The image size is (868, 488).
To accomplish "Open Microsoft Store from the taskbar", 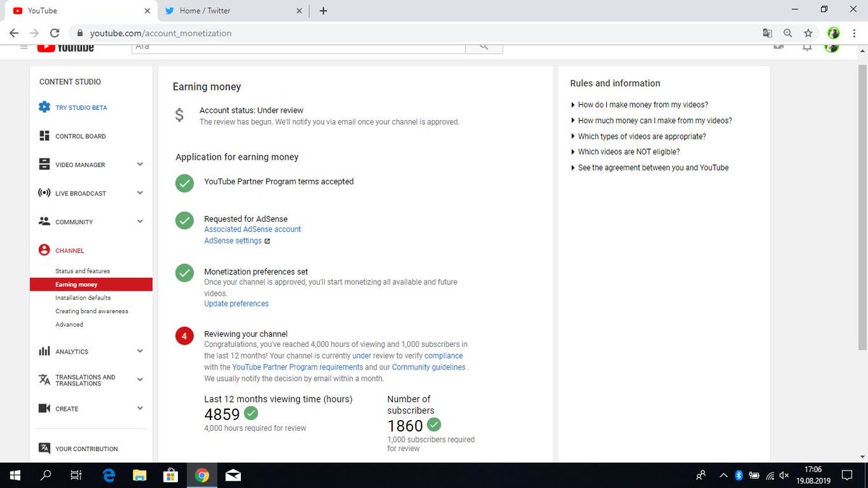I will tap(170, 476).
